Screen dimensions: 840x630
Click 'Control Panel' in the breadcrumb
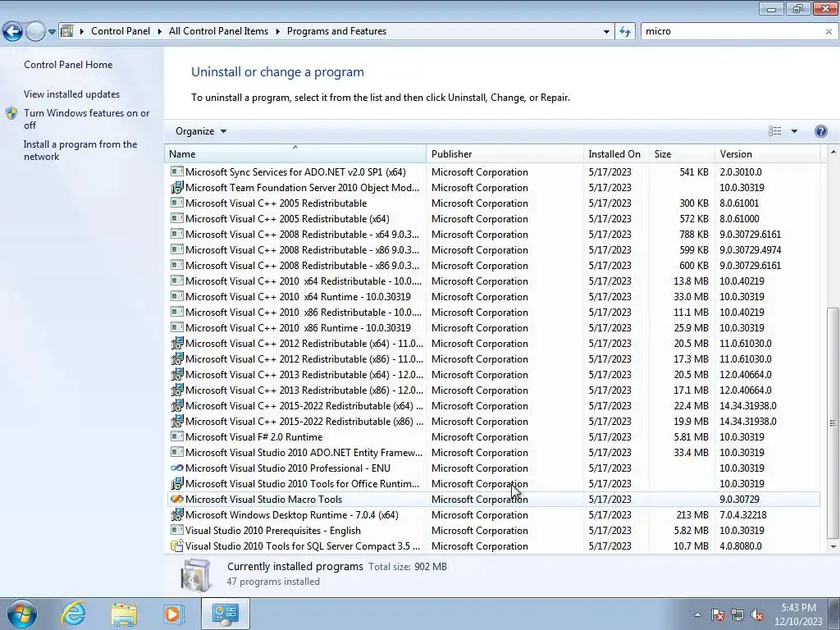[x=121, y=31]
